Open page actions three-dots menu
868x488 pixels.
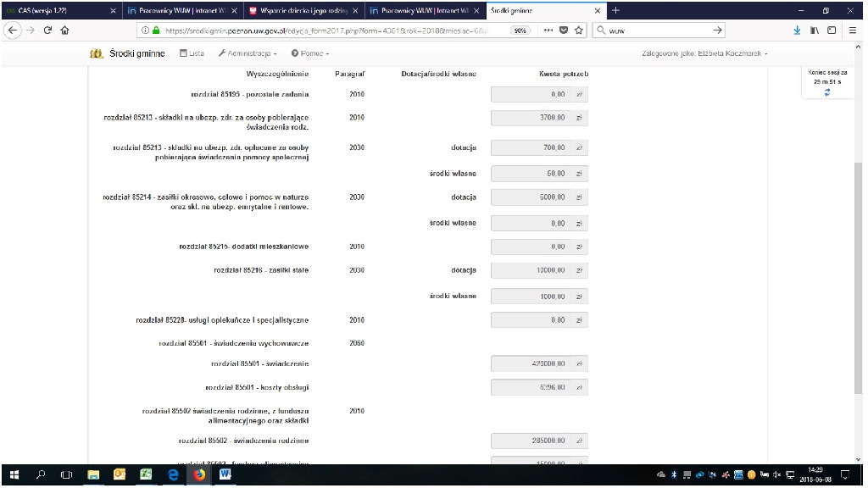[x=549, y=30]
